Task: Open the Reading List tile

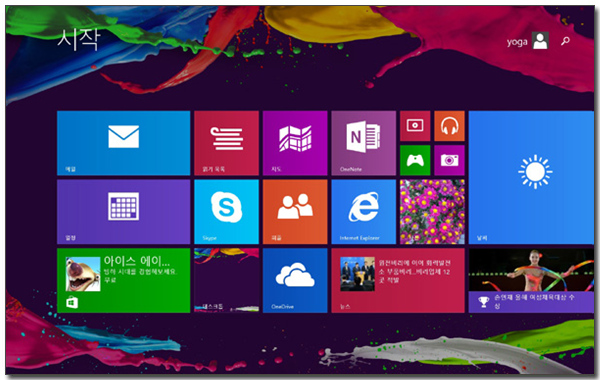Action: click(226, 143)
